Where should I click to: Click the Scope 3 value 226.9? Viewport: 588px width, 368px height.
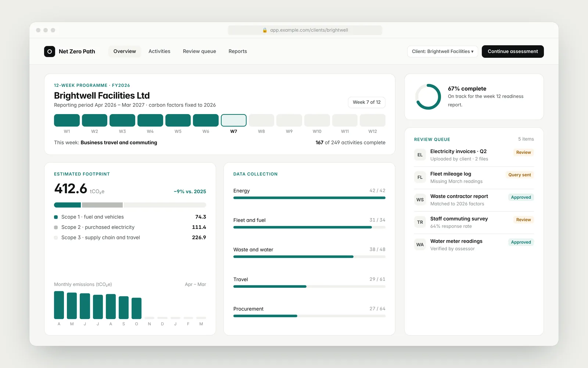(199, 238)
